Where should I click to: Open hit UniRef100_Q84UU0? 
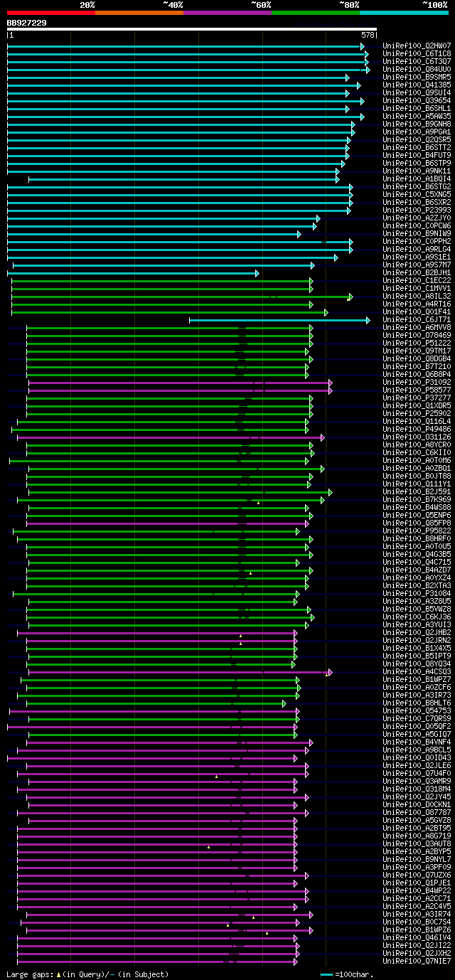pyautogui.click(x=417, y=69)
